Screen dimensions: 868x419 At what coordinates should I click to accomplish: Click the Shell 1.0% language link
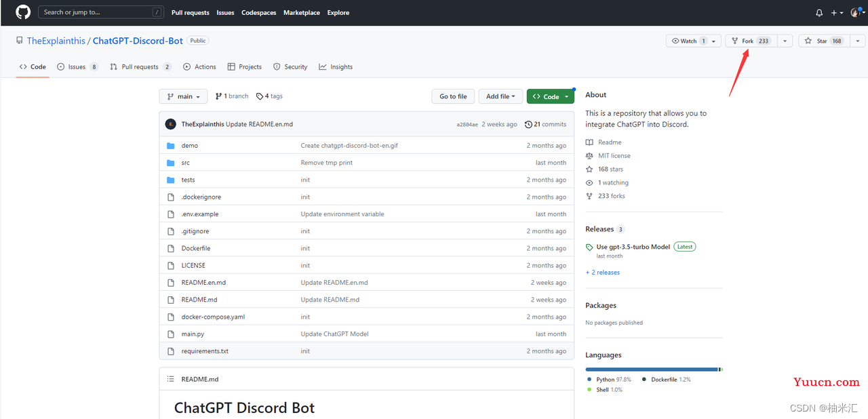(x=605, y=390)
